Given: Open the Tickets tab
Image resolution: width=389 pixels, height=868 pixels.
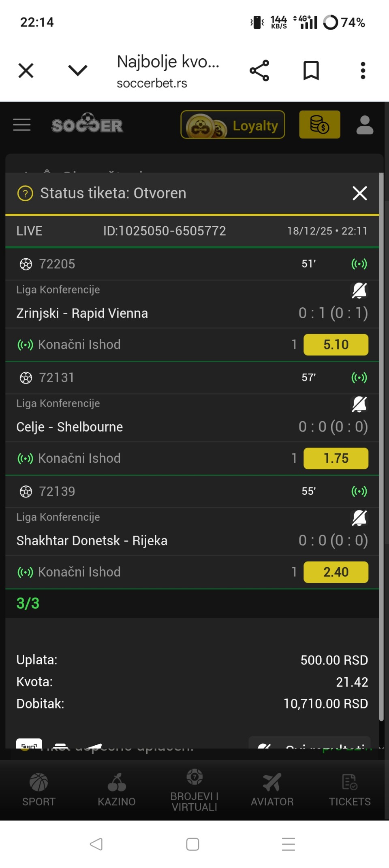Looking at the screenshot, I should click(350, 790).
